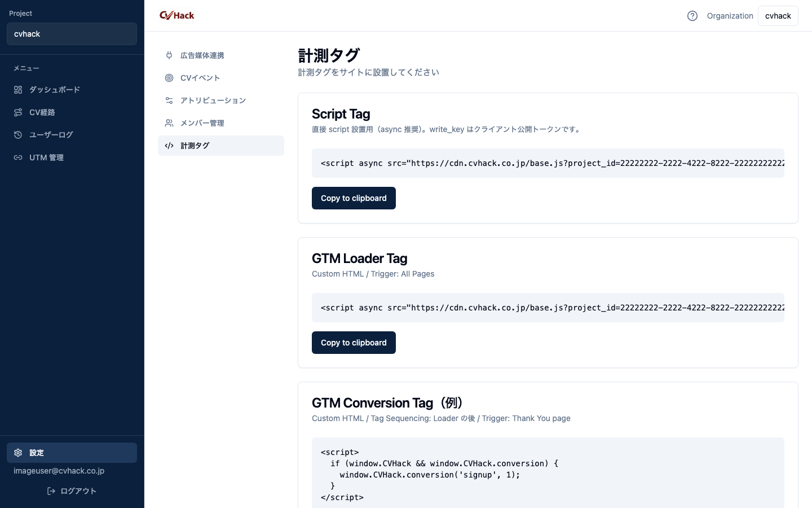Click the GTM Loader Tag card title
Screen dimensions: 812x508
pyautogui.click(x=360, y=259)
